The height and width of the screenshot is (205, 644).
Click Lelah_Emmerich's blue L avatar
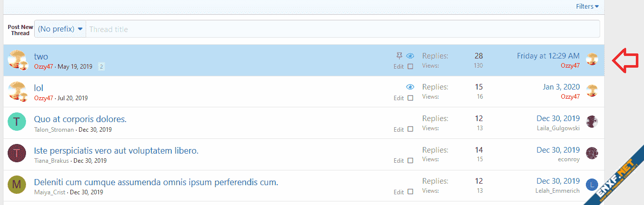point(591,185)
